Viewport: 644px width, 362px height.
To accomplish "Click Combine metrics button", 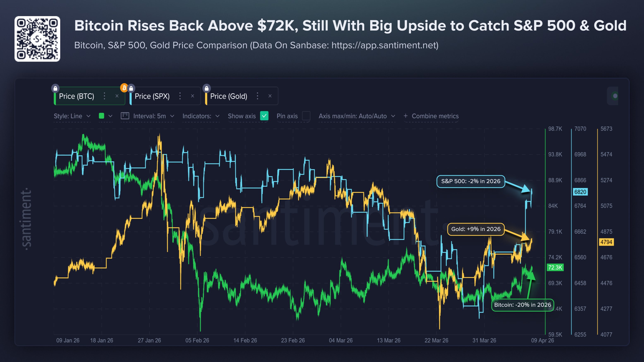I will pos(431,116).
